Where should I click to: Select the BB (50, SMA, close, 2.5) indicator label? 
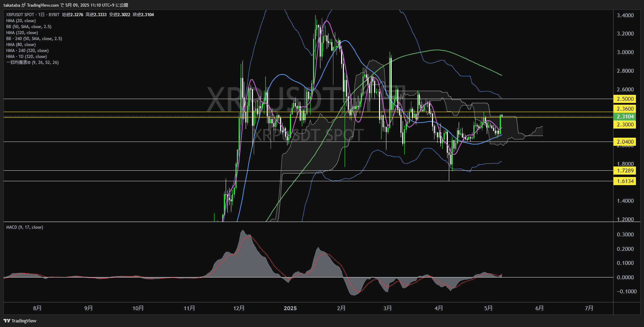29,27
